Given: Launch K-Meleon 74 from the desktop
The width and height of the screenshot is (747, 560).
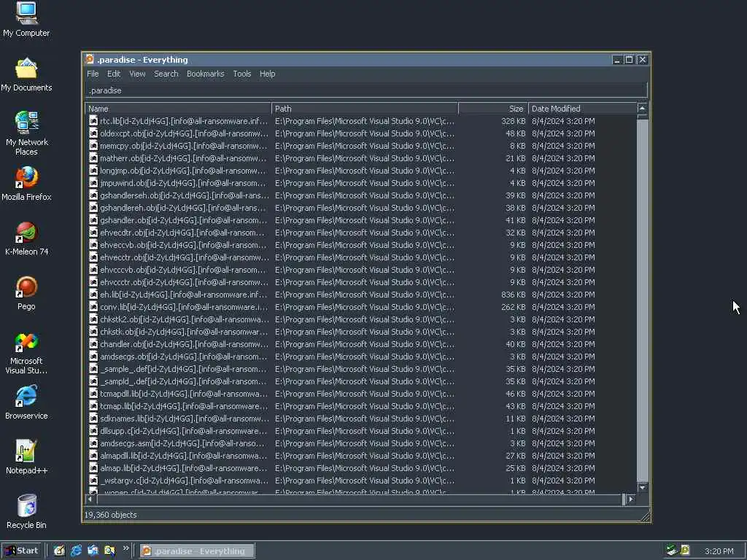Looking at the screenshot, I should [27, 238].
